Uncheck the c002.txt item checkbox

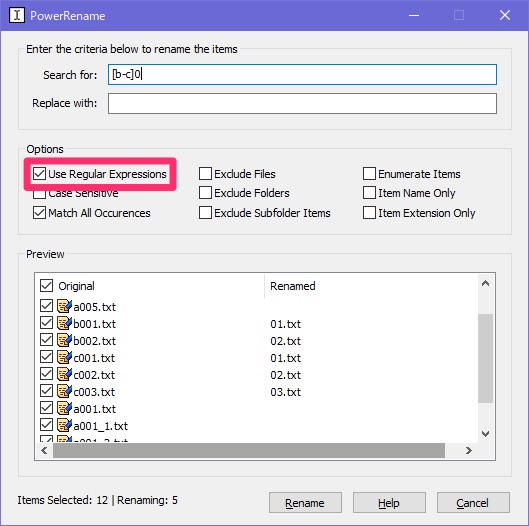tap(46, 374)
